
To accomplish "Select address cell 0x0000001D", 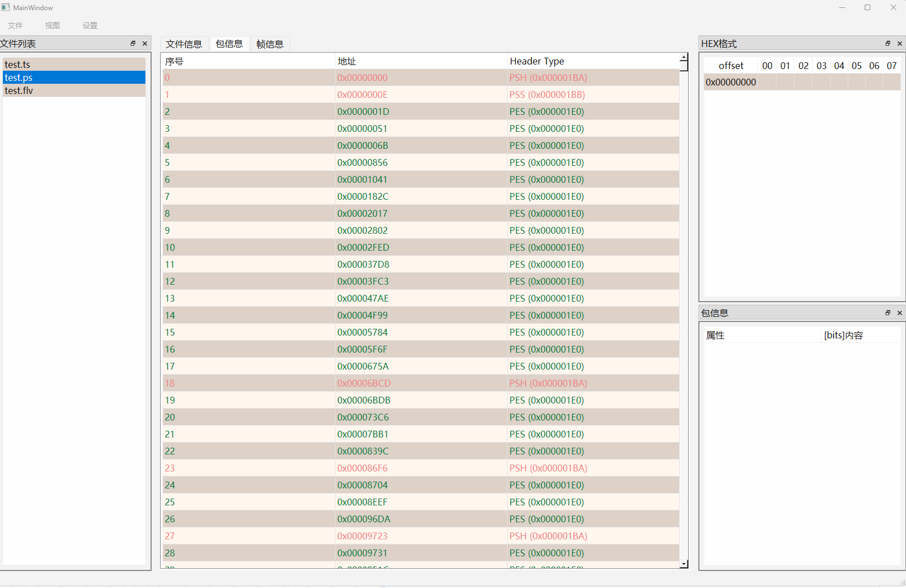I will click(421, 111).
